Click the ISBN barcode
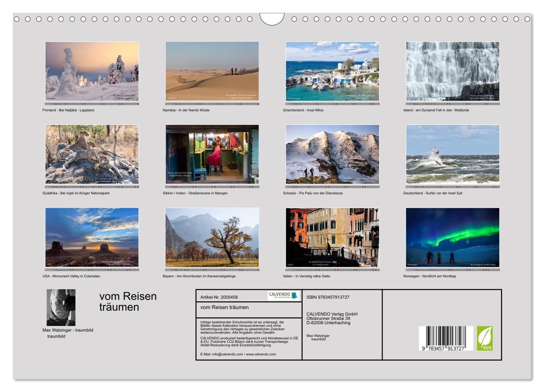The height and width of the screenshot is (392, 544). click(446, 338)
